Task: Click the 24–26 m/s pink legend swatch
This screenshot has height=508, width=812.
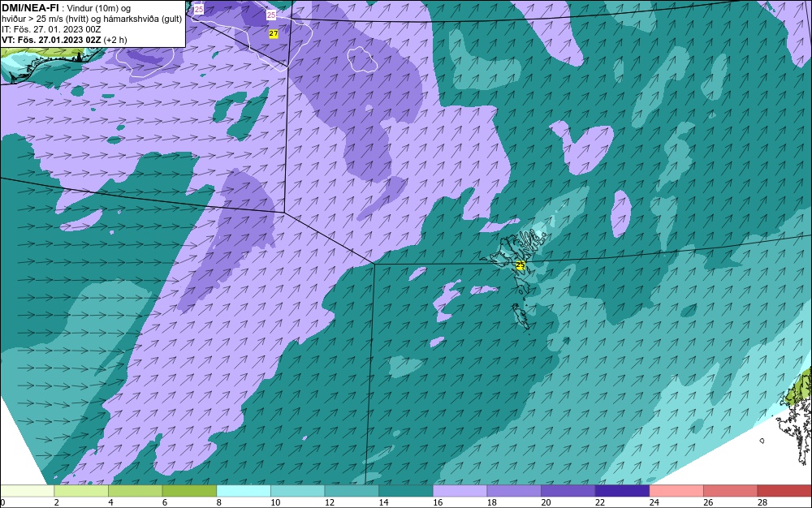Action: [676, 490]
